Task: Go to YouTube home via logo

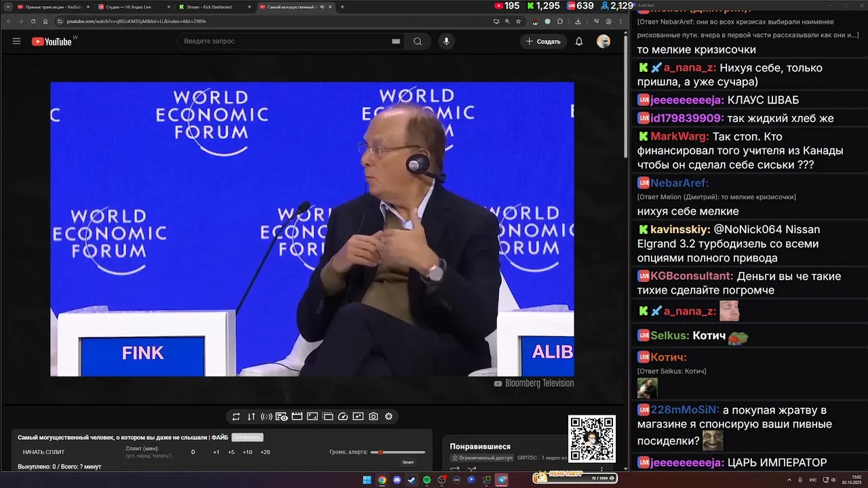Action: point(52,41)
